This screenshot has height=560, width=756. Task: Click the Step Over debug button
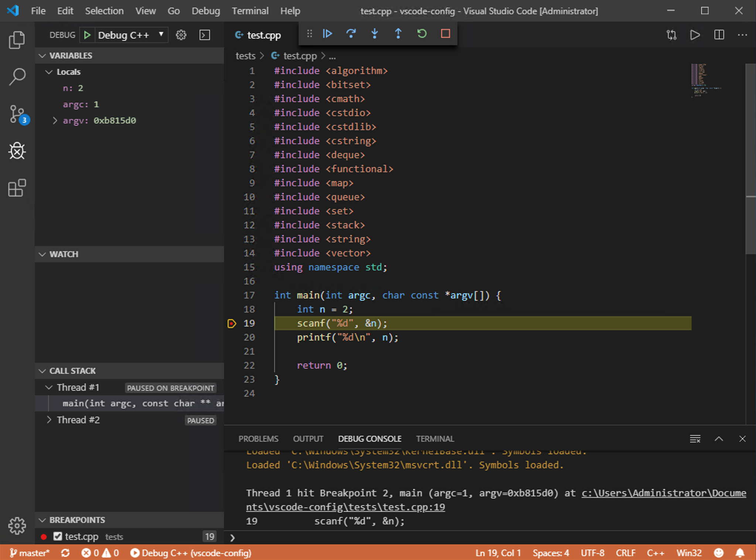click(351, 34)
